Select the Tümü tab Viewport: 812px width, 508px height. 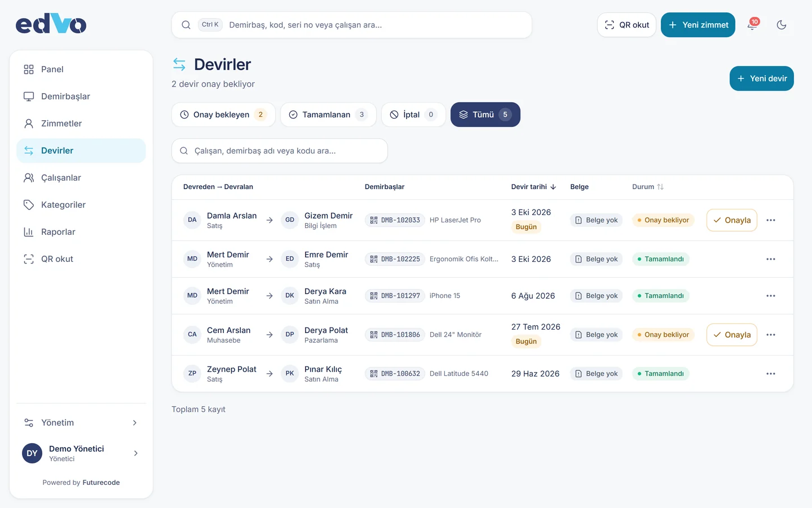point(486,115)
